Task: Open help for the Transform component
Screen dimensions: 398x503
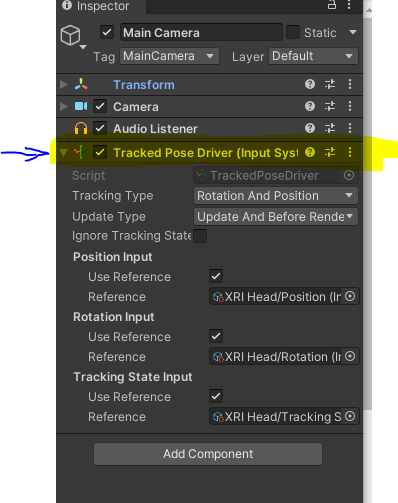Action: 310,84
